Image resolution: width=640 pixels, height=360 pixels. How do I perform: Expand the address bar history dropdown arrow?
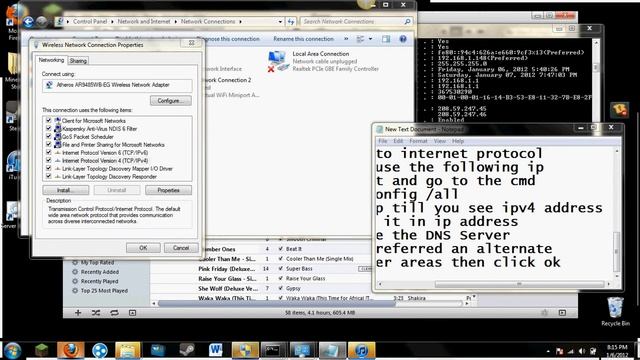pyautogui.click(x=280, y=22)
